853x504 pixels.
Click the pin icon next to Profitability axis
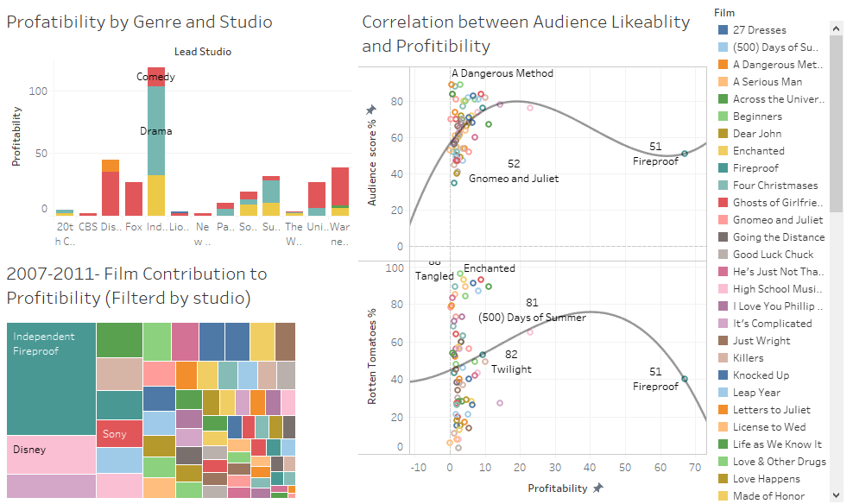tap(597, 488)
